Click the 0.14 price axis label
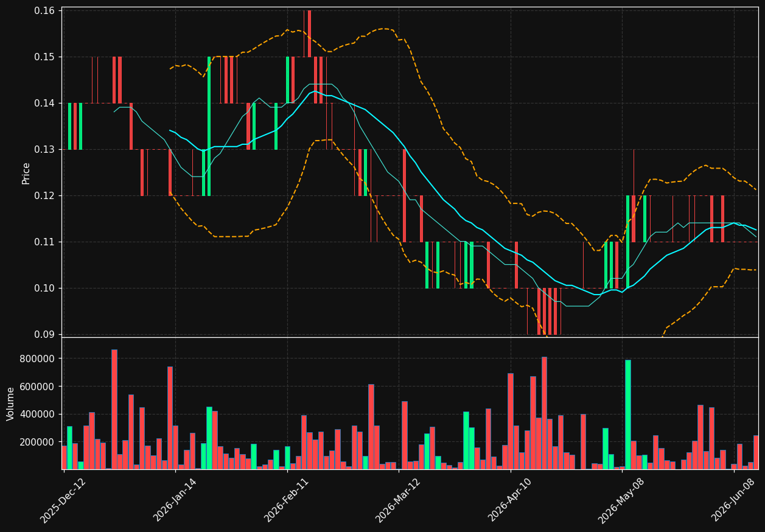This screenshot has height=532, width=765. pos(44,103)
